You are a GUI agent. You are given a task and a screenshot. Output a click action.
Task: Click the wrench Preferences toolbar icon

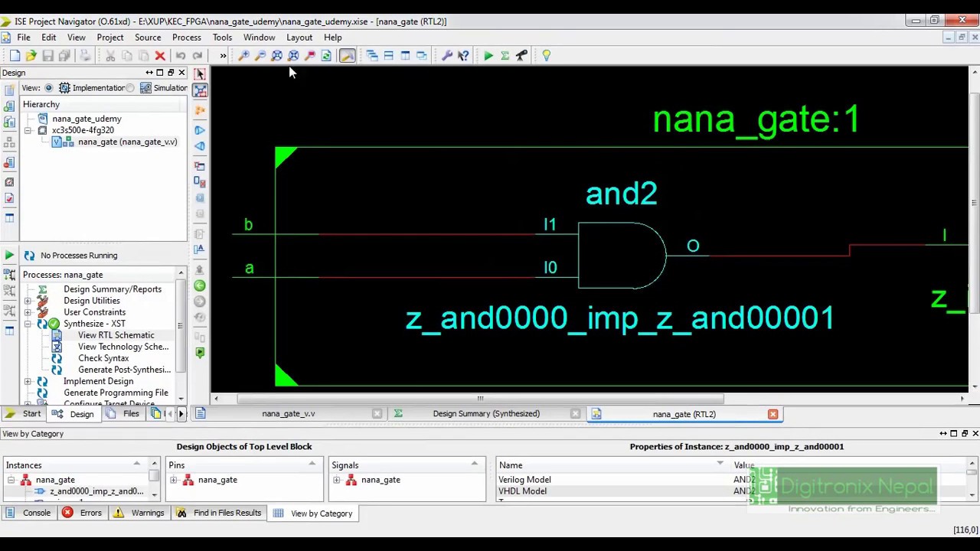(x=447, y=55)
